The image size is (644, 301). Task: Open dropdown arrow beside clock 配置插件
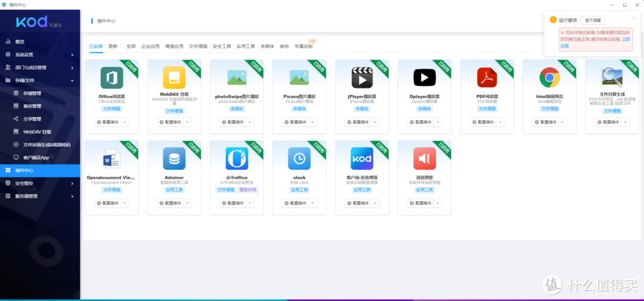pos(312,203)
